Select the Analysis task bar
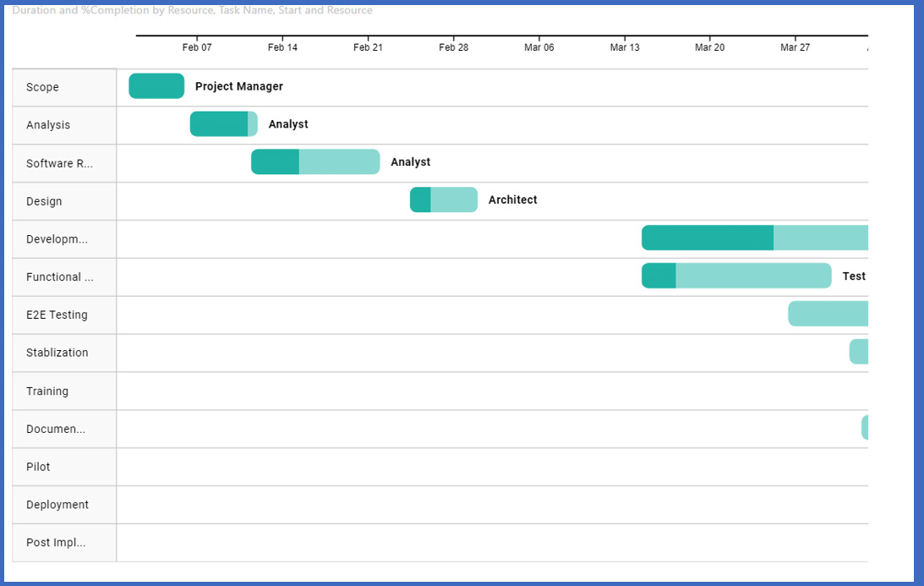924x586 pixels. [223, 124]
